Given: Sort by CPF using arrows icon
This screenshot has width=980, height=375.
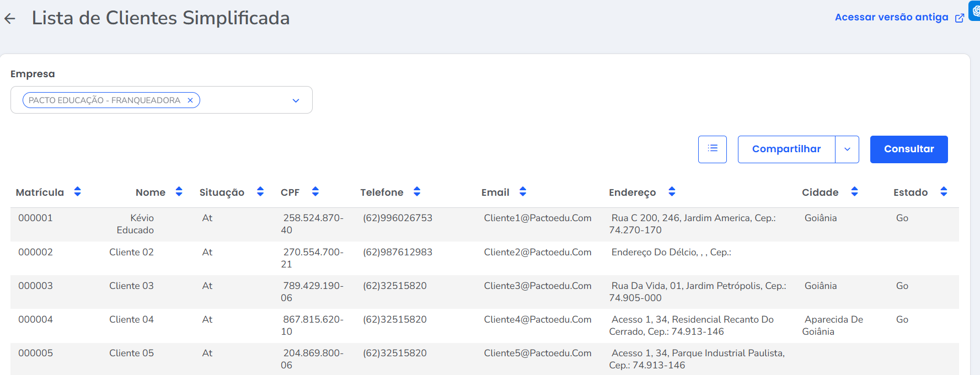Looking at the screenshot, I should point(315,192).
